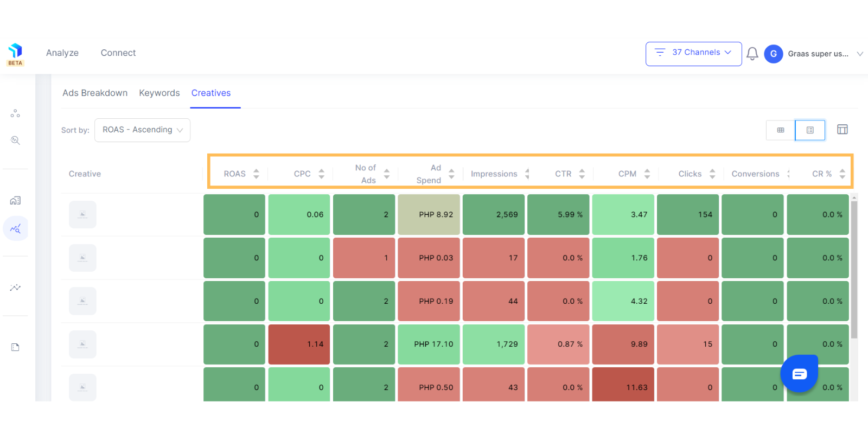Click the column settings icon
Image resolution: width=868 pixels, height=434 pixels.
pos(843,130)
